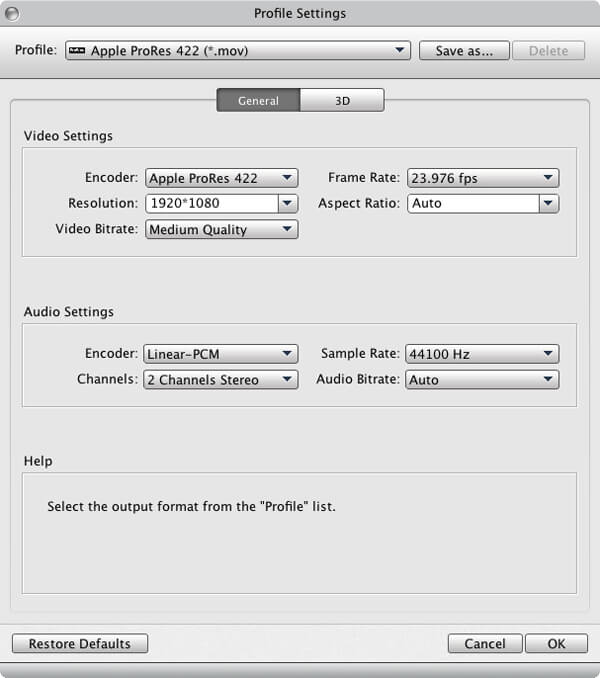Screen dimensions: 600x678
Task: Open the Sample Rate dropdown
Action: pos(482,354)
